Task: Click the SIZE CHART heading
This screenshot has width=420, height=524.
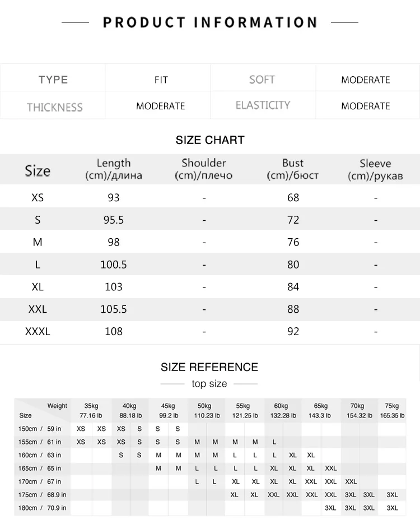Action: tap(210, 140)
